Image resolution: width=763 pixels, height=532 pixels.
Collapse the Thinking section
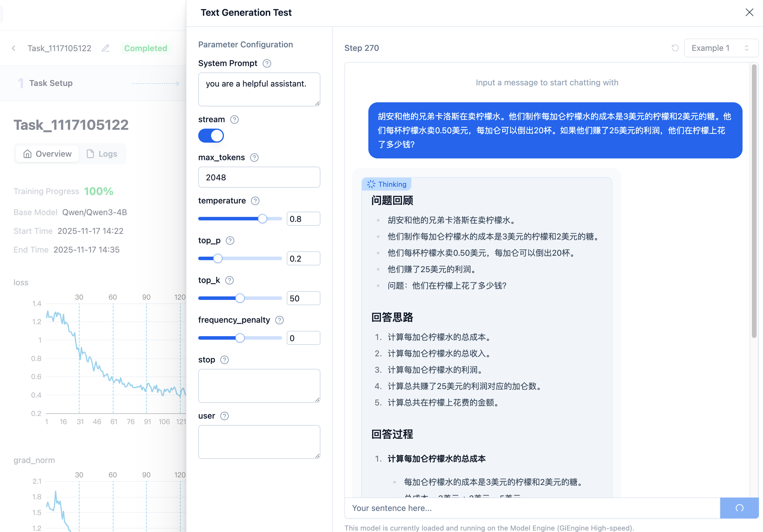click(386, 184)
